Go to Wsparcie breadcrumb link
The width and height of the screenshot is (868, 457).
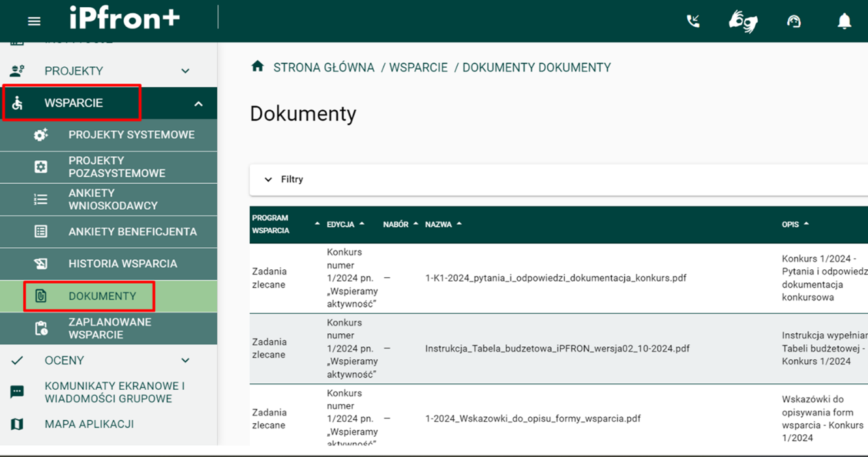[419, 67]
